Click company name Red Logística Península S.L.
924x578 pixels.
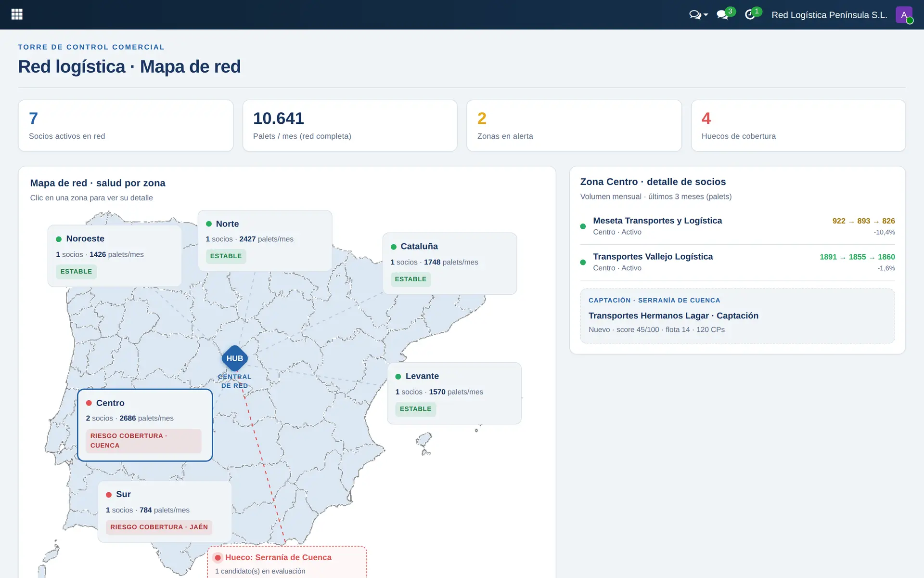click(829, 15)
